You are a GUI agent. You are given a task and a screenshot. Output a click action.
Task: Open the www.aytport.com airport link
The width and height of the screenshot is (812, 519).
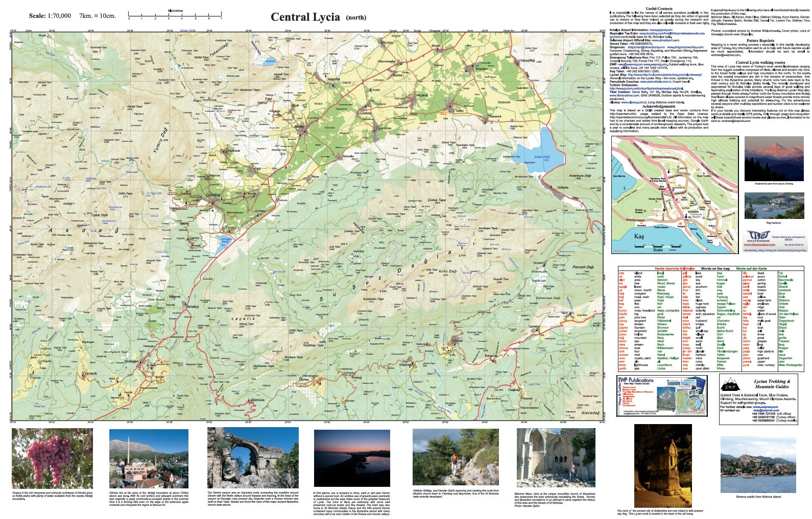[661, 30]
